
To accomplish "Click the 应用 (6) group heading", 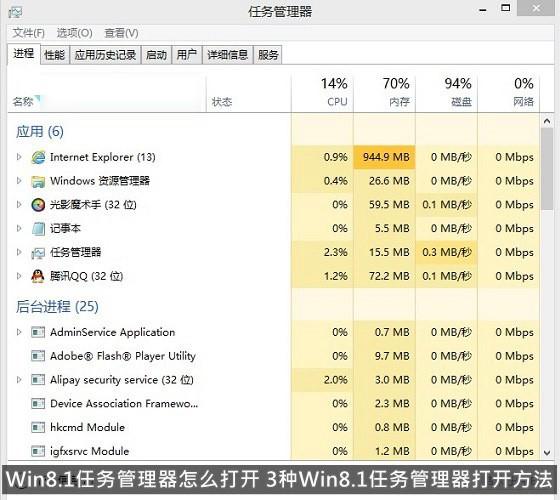I will point(40,132).
